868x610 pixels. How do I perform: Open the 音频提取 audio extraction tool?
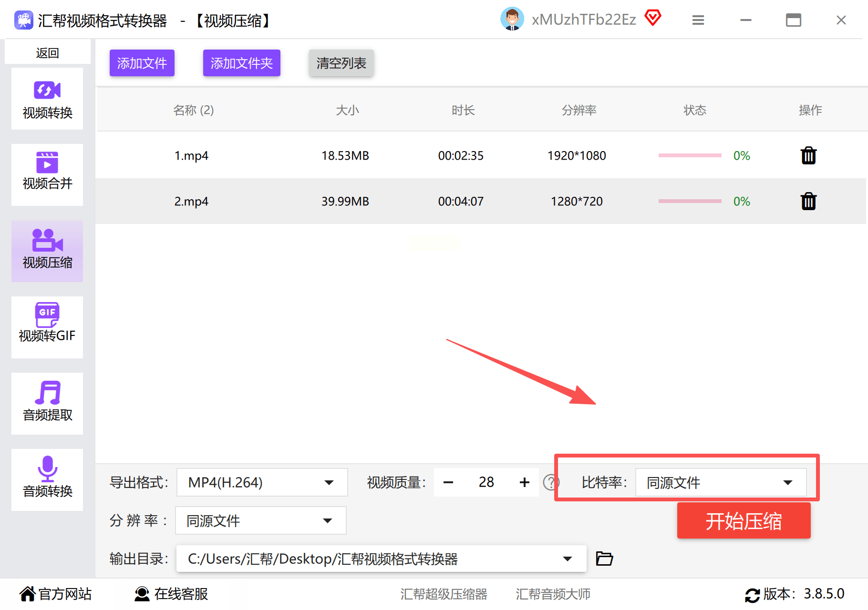pyautogui.click(x=47, y=404)
